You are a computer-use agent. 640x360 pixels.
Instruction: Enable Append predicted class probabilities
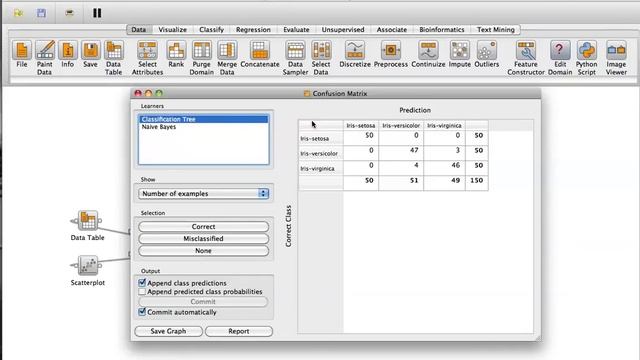(142, 292)
